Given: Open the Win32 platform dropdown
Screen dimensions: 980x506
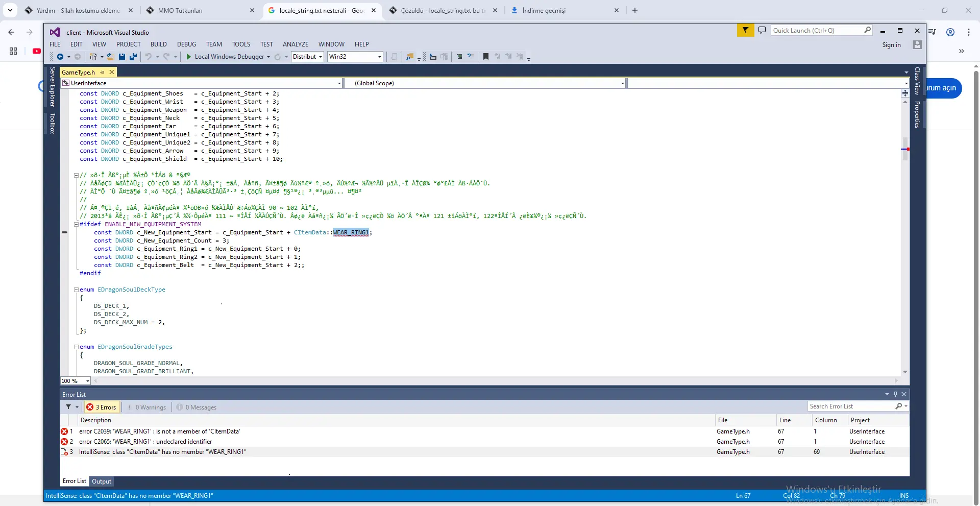Looking at the screenshot, I should pos(355,57).
